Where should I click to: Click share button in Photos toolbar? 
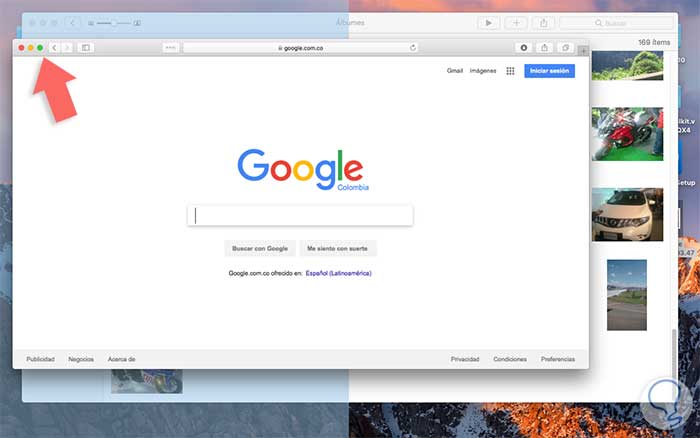[x=543, y=23]
